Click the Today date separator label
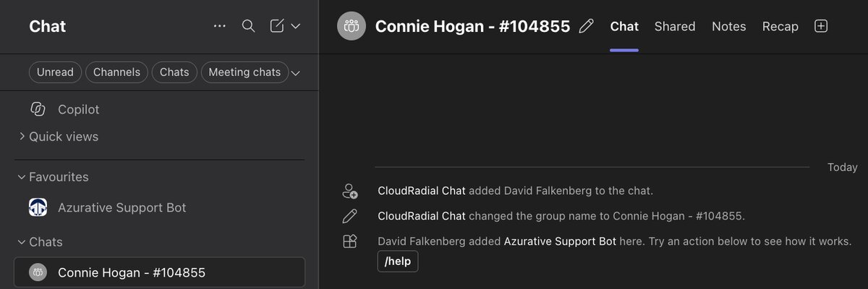 point(843,167)
